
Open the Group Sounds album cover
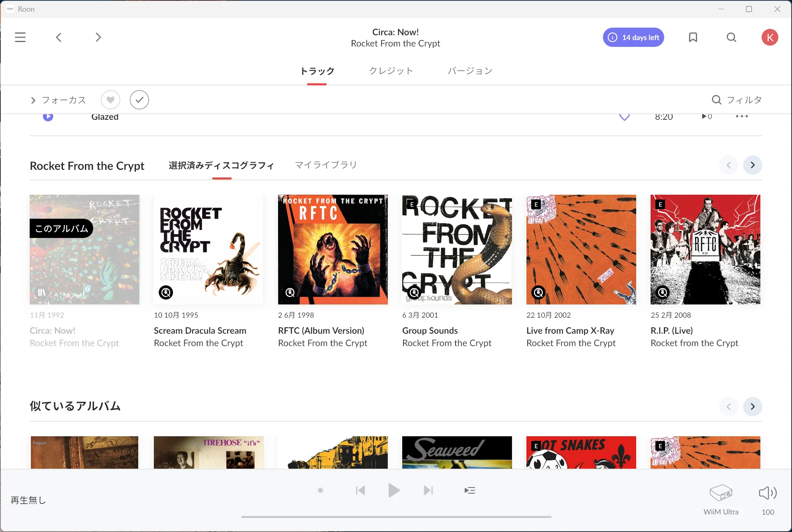(457, 250)
